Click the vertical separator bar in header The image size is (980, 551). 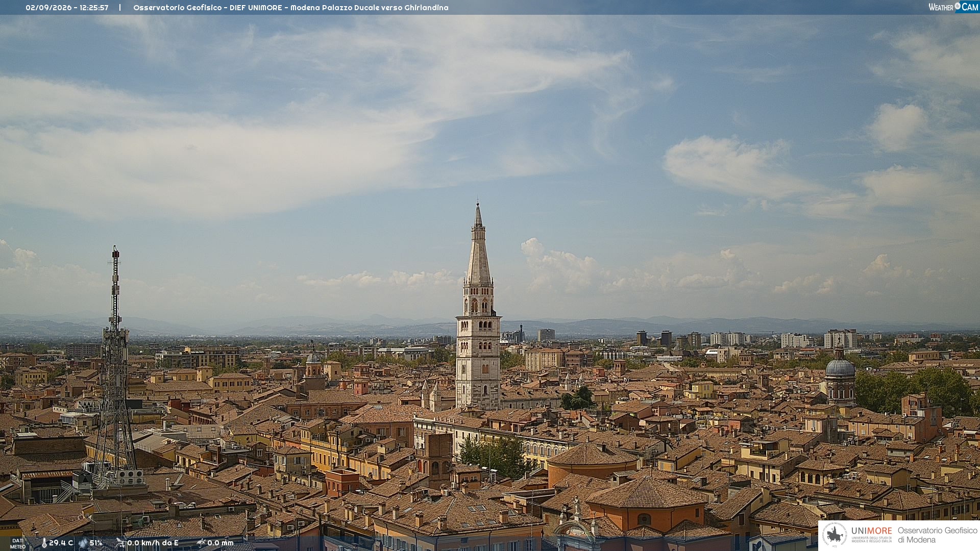[120, 8]
